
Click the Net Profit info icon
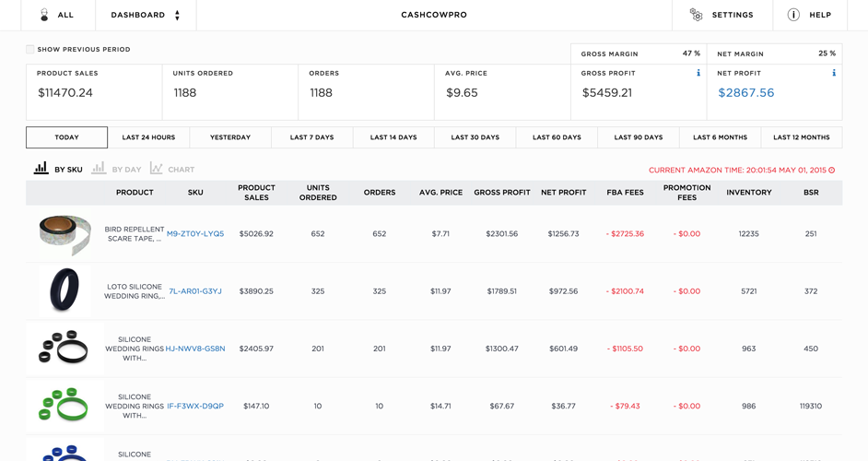pyautogui.click(x=834, y=73)
